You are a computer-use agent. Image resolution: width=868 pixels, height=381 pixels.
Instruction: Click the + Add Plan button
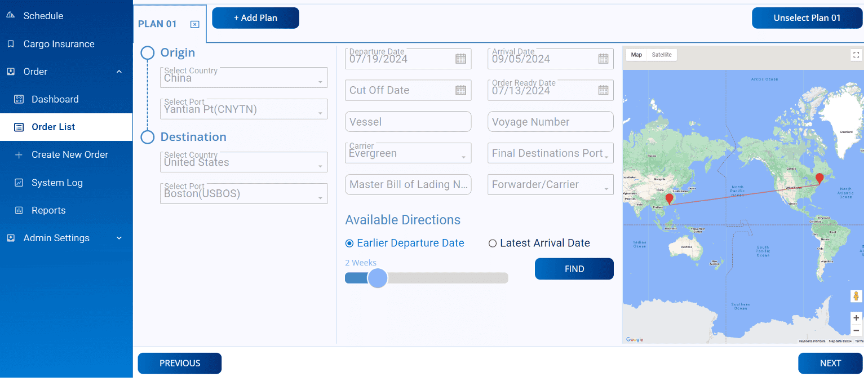(255, 18)
